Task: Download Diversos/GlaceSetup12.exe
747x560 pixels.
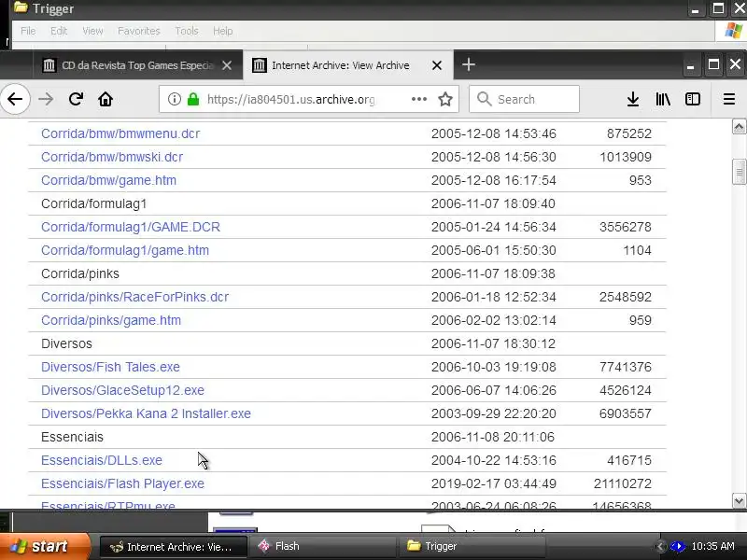Action: (x=122, y=390)
